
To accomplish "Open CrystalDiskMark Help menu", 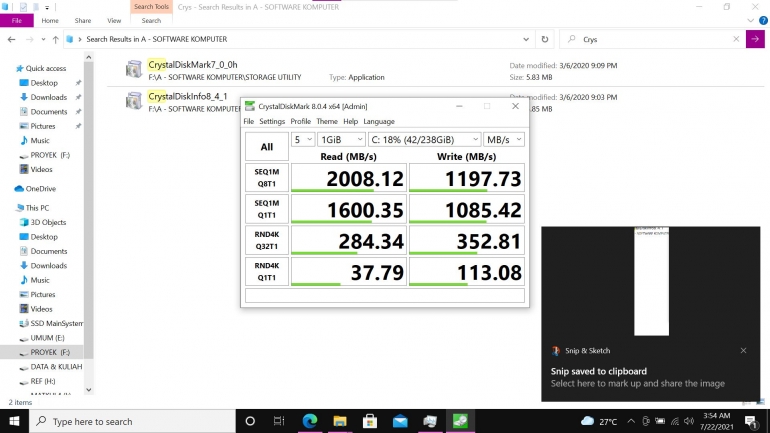I will coord(351,121).
